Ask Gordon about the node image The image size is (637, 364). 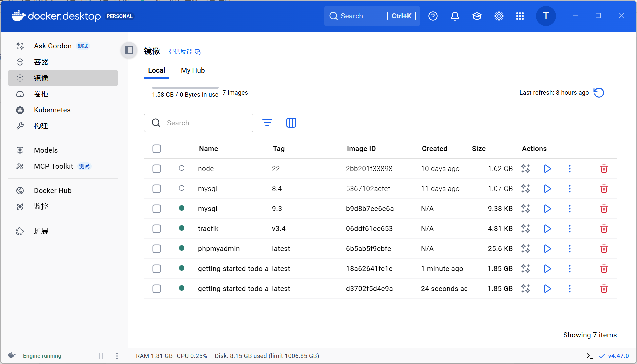[526, 169]
